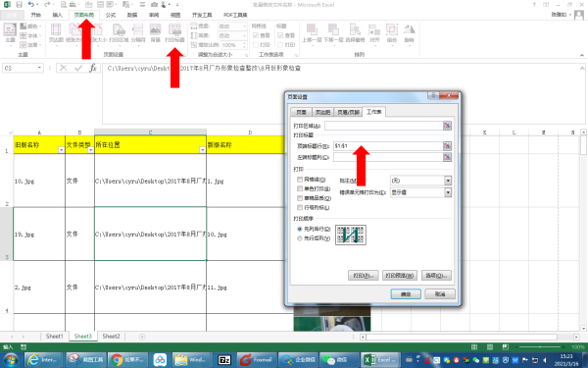Enable Row and column headings (行号列标) checkbox
588x368 pixels.
[300, 207]
